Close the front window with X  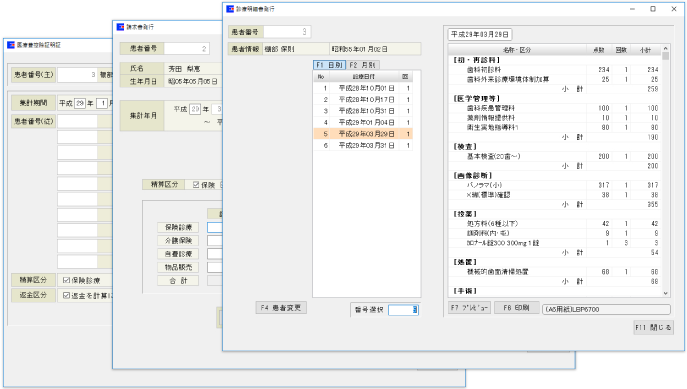[674, 9]
